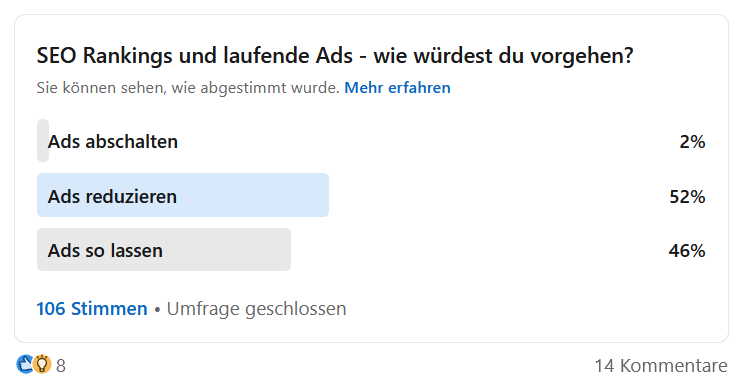The image size is (737, 381).
Task: Click the poll question title about SEO Rankings
Action: (x=335, y=56)
